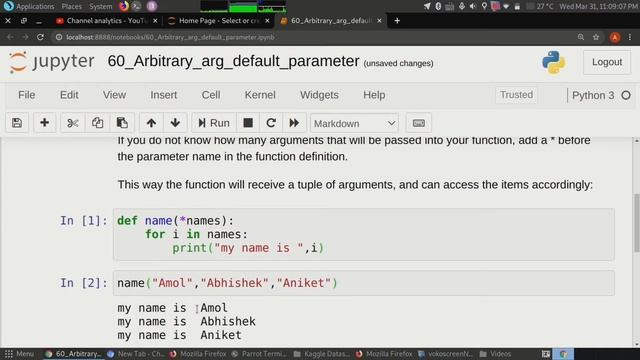Reload the page in browser
The width and height of the screenshot is (640, 360).
click(x=40, y=37)
